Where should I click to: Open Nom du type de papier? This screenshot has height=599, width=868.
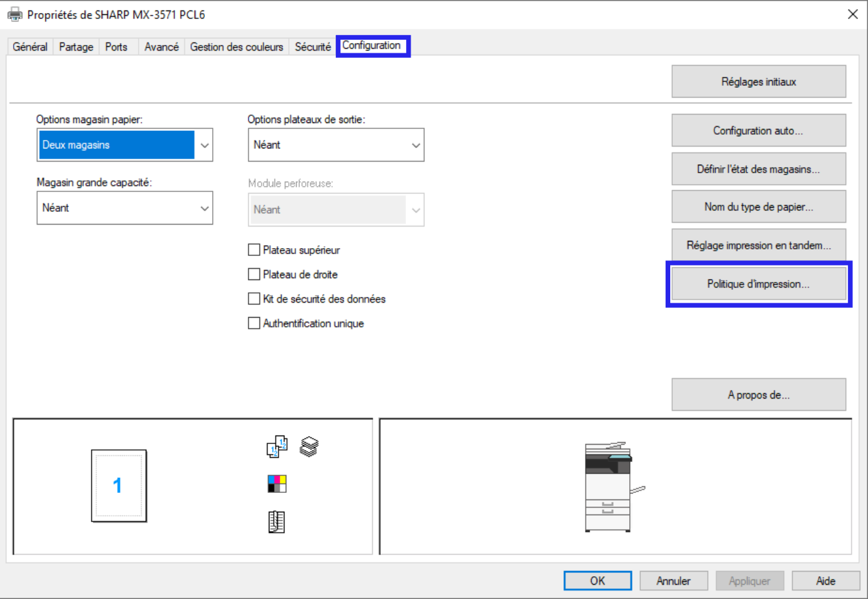coord(759,206)
